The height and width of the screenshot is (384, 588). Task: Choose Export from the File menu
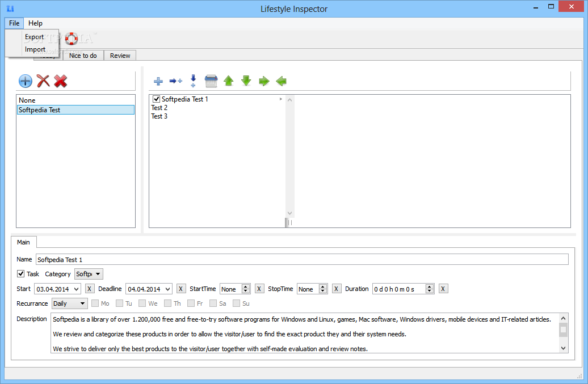[34, 37]
